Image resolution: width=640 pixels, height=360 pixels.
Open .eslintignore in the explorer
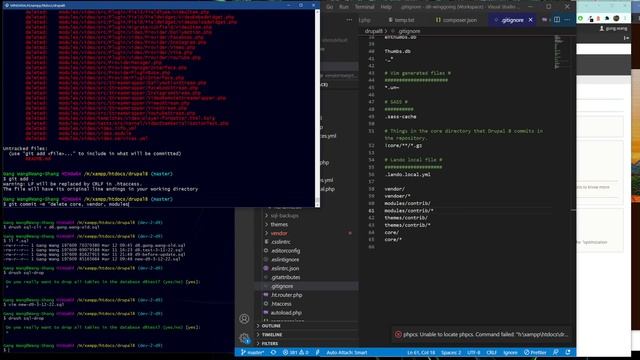click(285, 260)
